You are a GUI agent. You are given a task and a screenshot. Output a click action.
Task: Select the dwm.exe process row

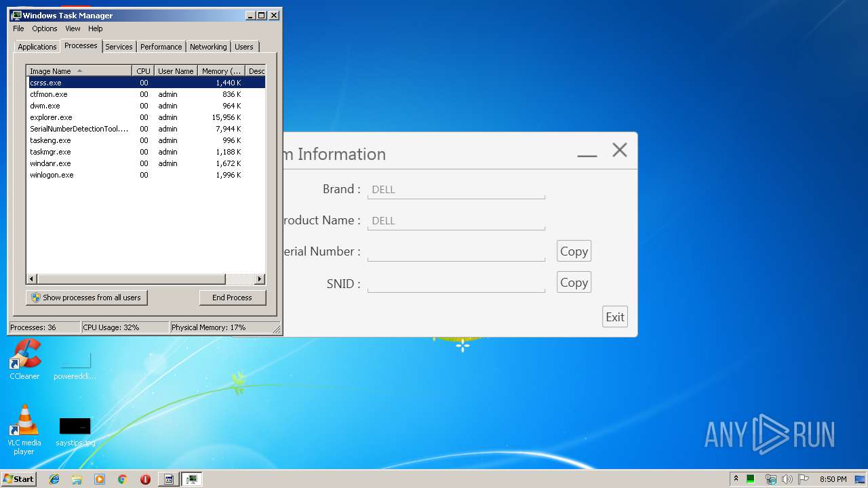146,106
